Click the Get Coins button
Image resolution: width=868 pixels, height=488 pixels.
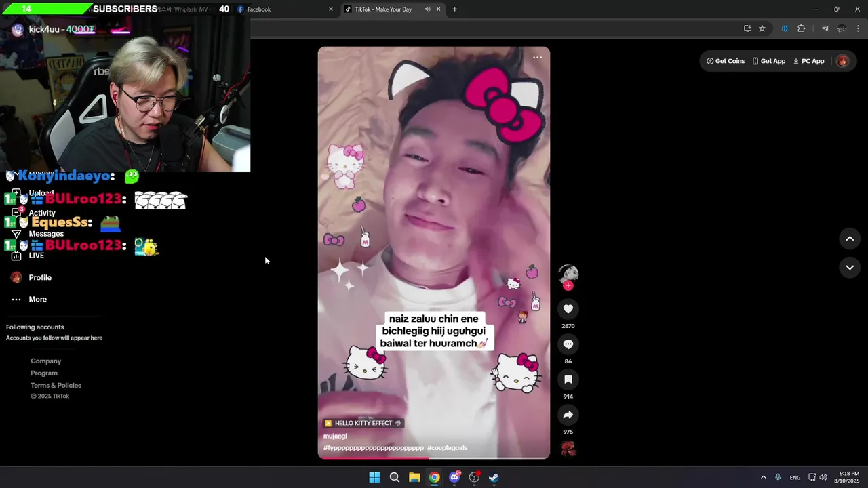[x=726, y=61]
